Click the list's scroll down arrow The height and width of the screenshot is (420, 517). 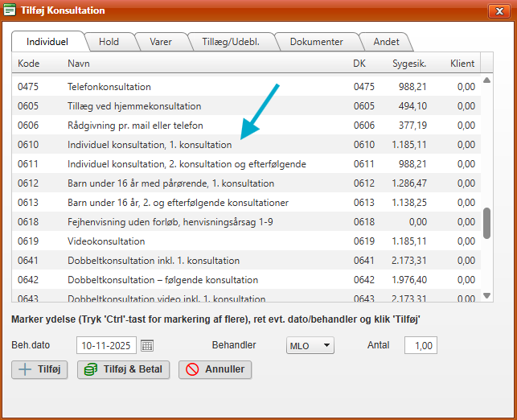pos(486,296)
